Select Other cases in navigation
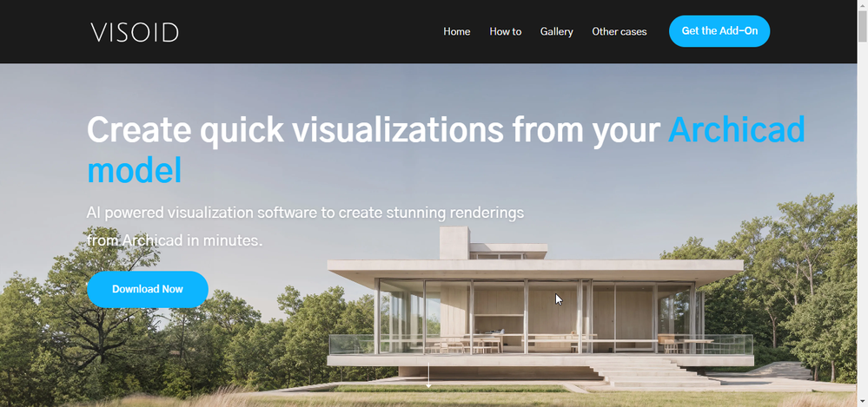 coord(619,31)
